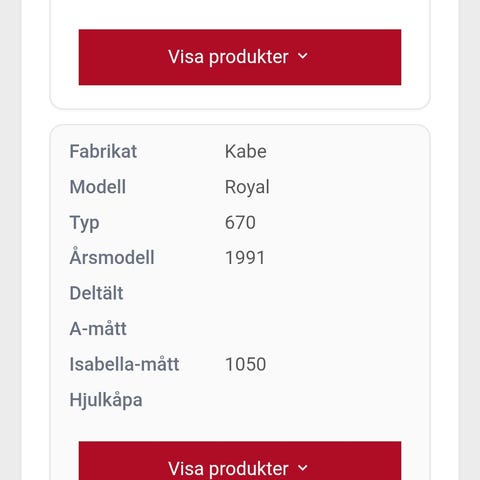Click the upper Visa produkter button text
Screen dimensions: 480x480
228,57
